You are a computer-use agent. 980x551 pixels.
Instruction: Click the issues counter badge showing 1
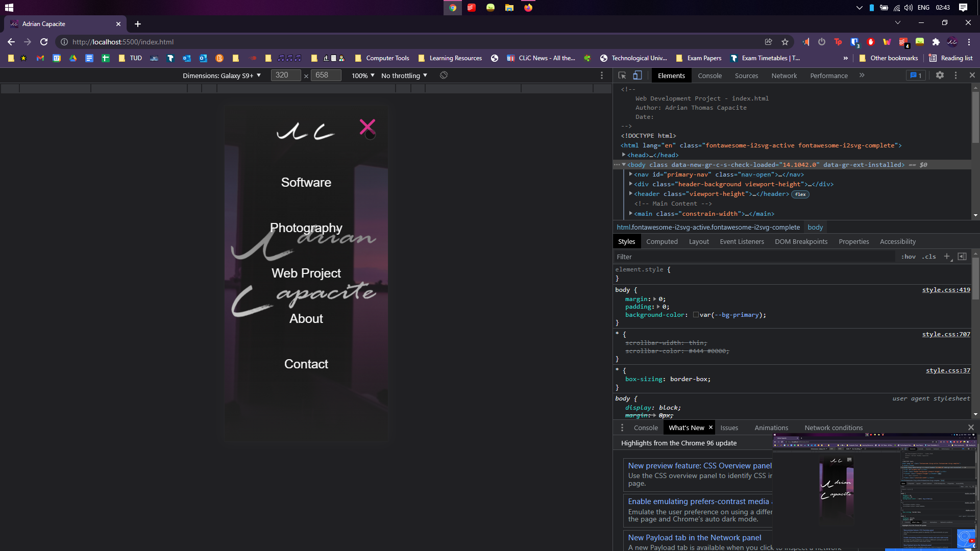pos(916,76)
